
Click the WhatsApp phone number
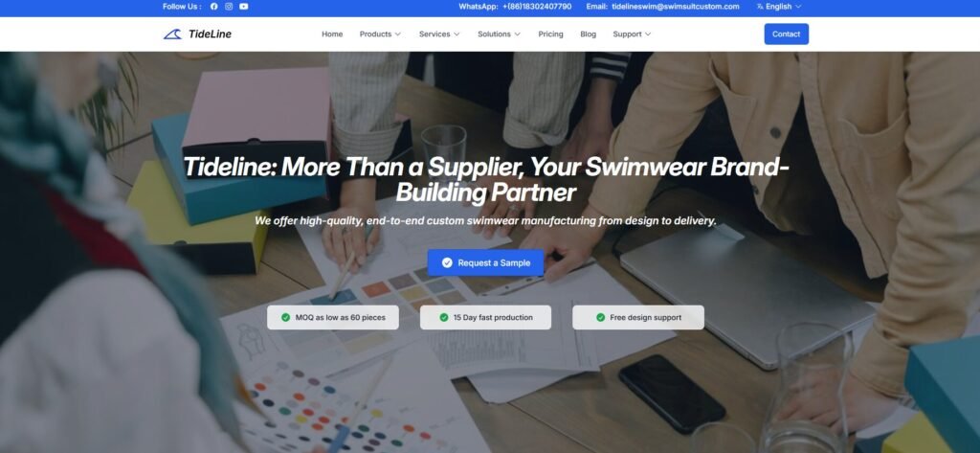[x=537, y=7]
